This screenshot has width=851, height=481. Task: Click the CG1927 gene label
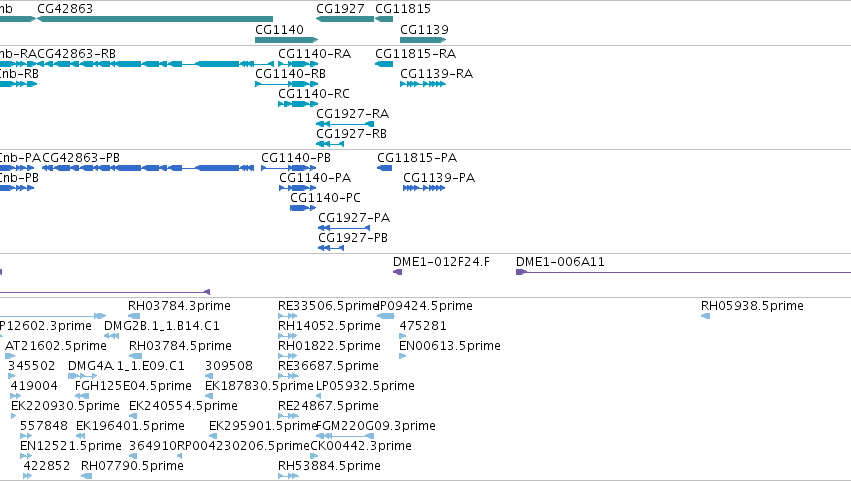[340, 9]
